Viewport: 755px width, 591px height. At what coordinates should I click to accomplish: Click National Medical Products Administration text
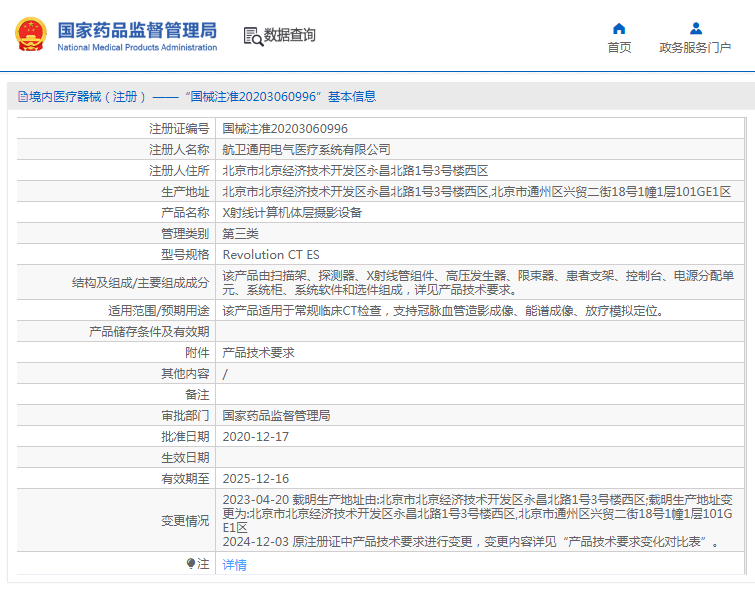(x=137, y=47)
